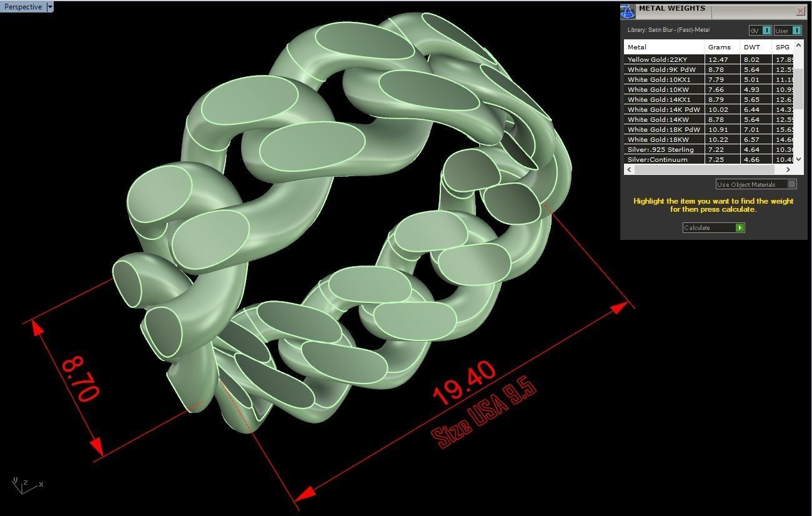The height and width of the screenshot is (516, 812).
Task: Click the horizontal scroll left arrow
Action: point(629,169)
